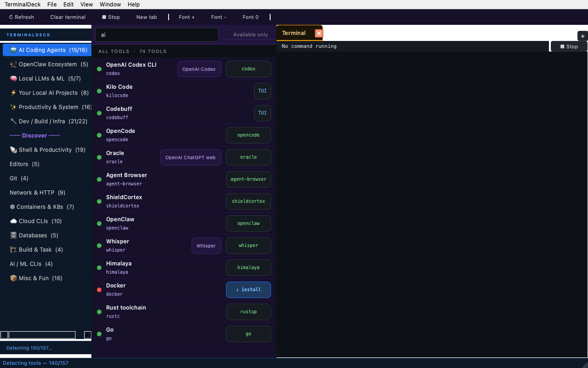Open the Productivity & System sparkle category
The height and width of the screenshot is (368, 588).
coord(46,107)
